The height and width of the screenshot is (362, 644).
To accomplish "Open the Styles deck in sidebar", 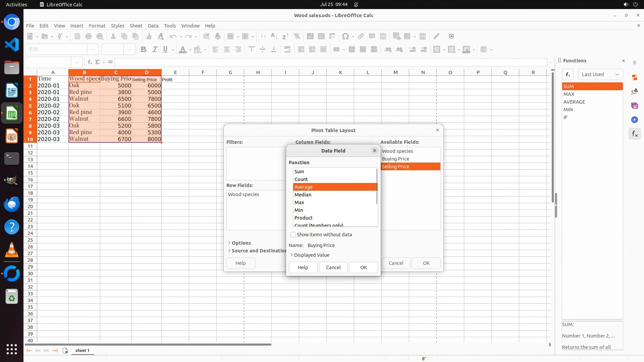I will [x=634, y=92].
